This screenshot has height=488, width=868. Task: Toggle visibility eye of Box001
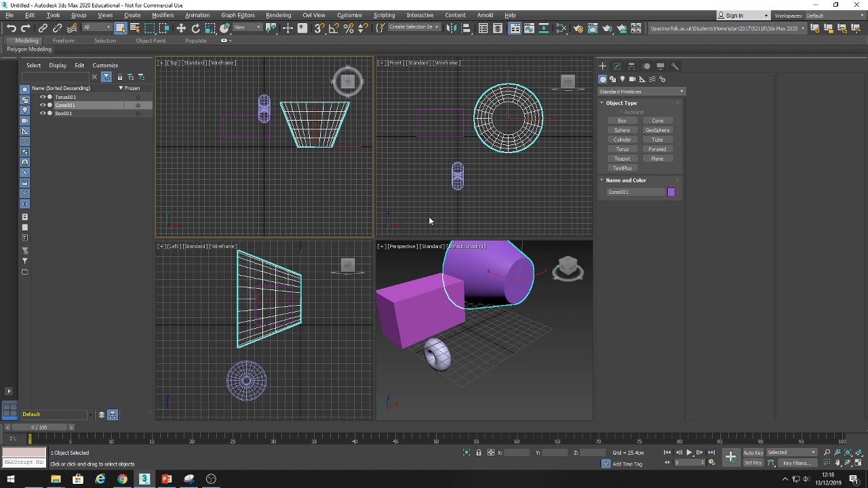coord(43,113)
